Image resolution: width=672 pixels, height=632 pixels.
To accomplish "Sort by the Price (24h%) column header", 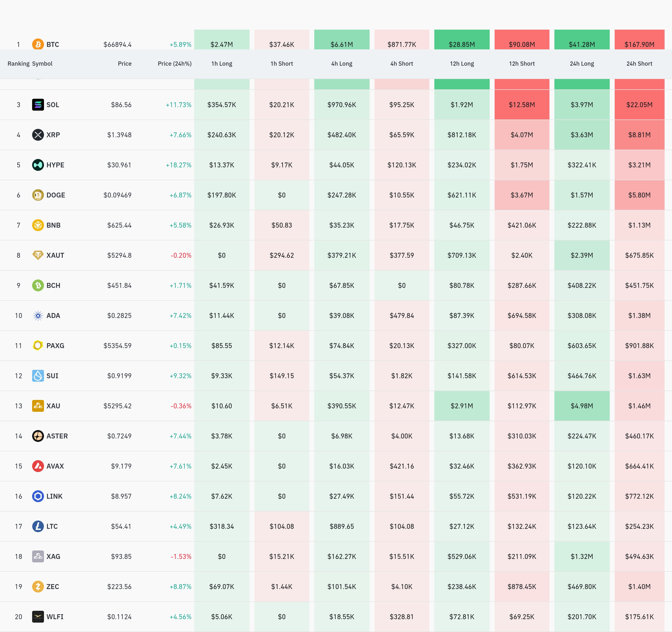I will 174,63.
